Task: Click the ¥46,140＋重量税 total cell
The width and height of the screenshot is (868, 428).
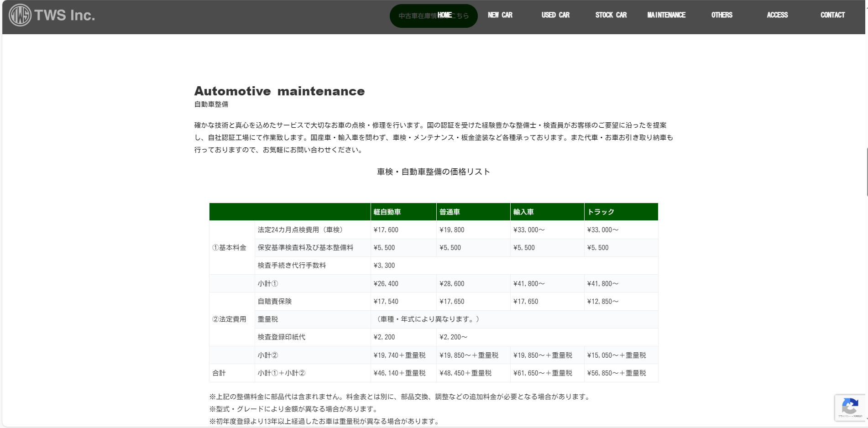Action: coord(403,373)
